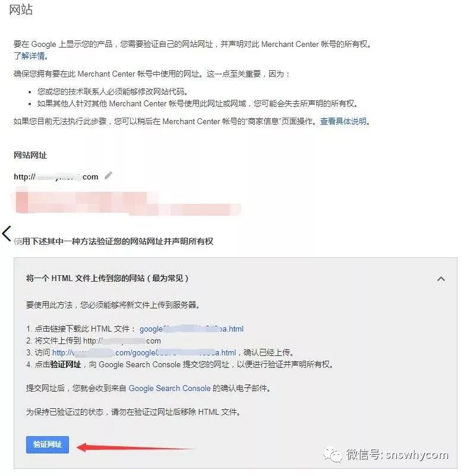Click the HTML 文件上传 section header title
The image size is (464, 476).
click(x=107, y=278)
